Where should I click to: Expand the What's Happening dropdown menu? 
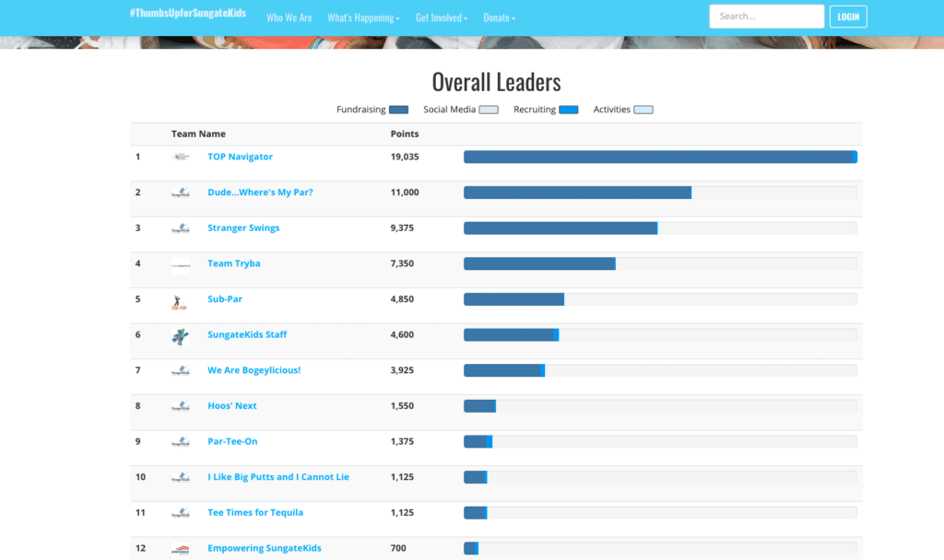point(363,18)
